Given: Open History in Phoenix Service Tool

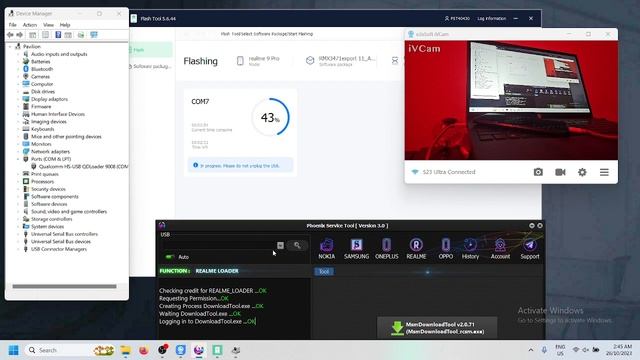Looking at the screenshot, I should point(470,249).
